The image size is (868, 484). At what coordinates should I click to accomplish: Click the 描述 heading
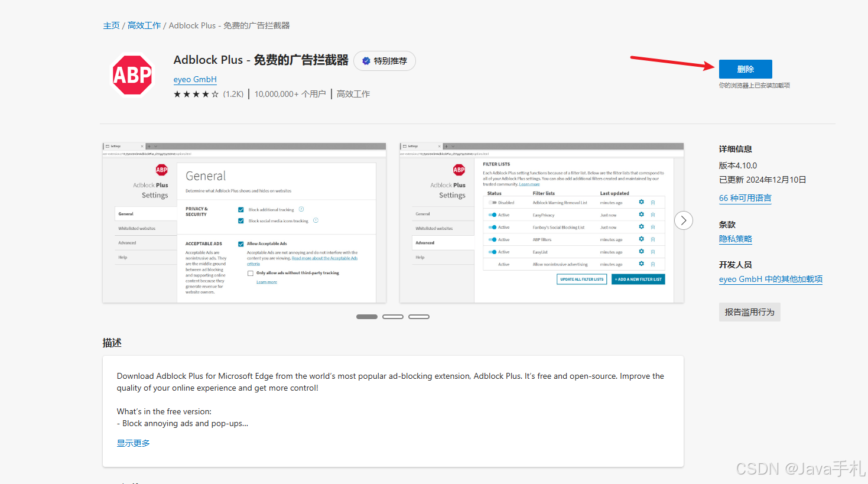point(112,343)
